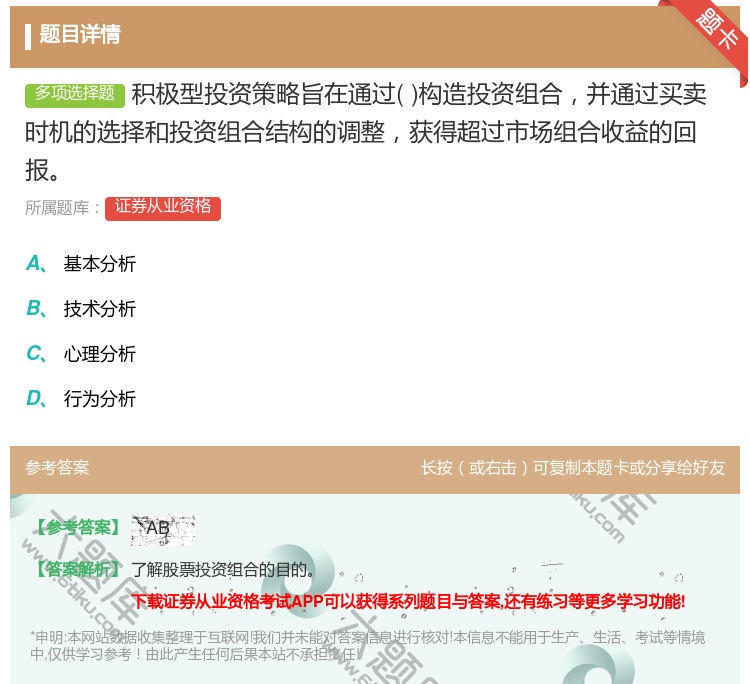Open the 证券从业资格 question bank tag

(163, 208)
